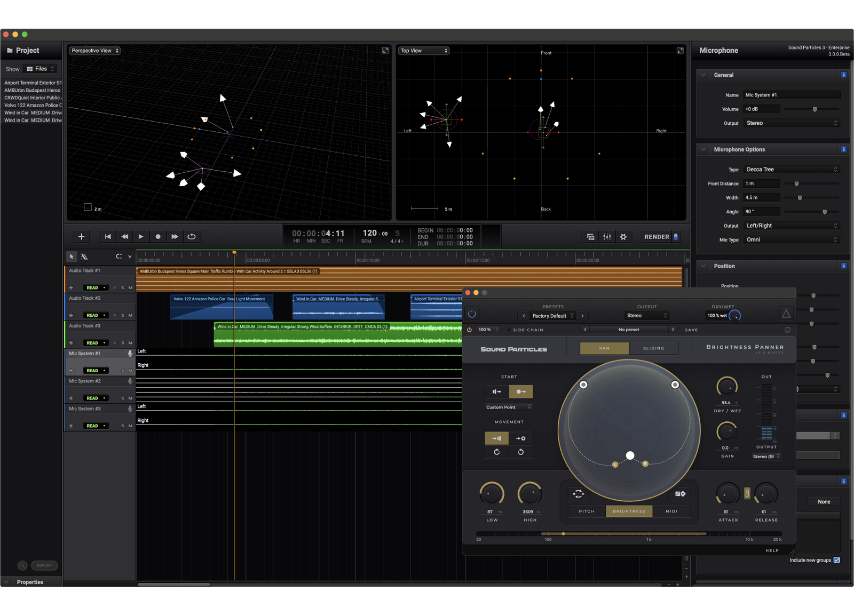Click the plugin power bypass button
The image size is (854, 616).
472,314
